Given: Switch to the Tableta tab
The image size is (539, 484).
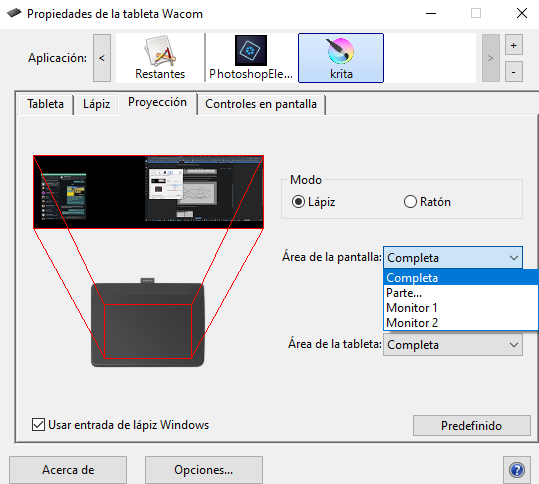Looking at the screenshot, I should pos(45,104).
